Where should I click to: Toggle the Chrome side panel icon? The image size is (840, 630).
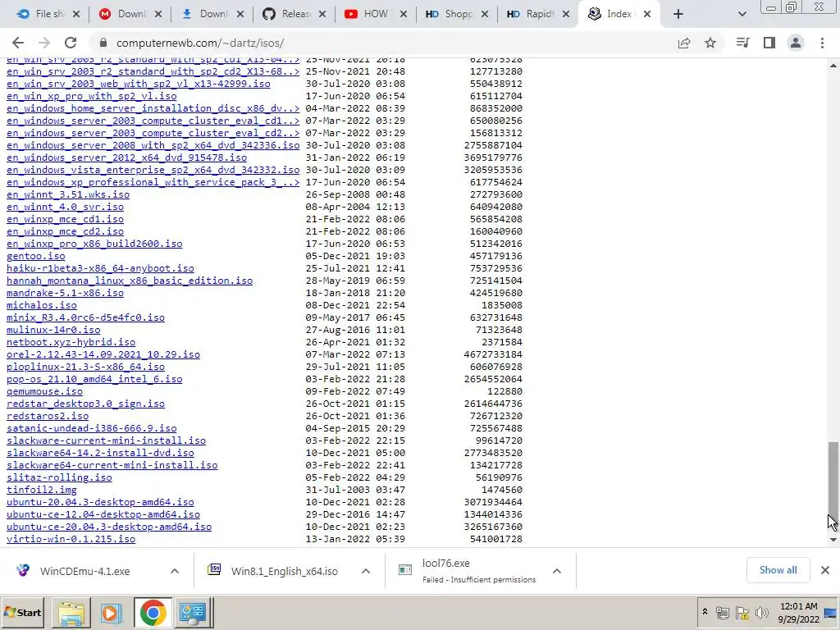[769, 43]
